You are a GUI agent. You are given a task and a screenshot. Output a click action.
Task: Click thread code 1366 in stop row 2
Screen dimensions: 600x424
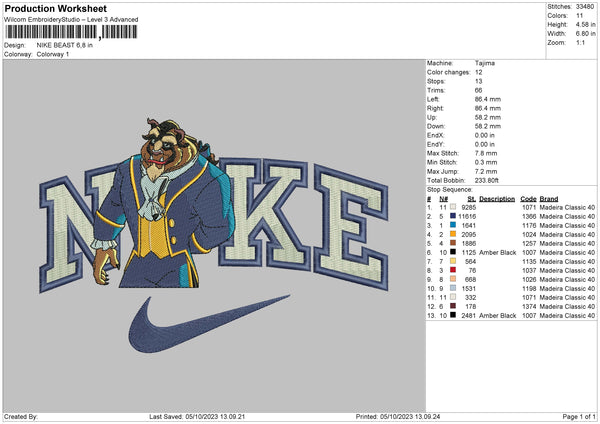529,216
